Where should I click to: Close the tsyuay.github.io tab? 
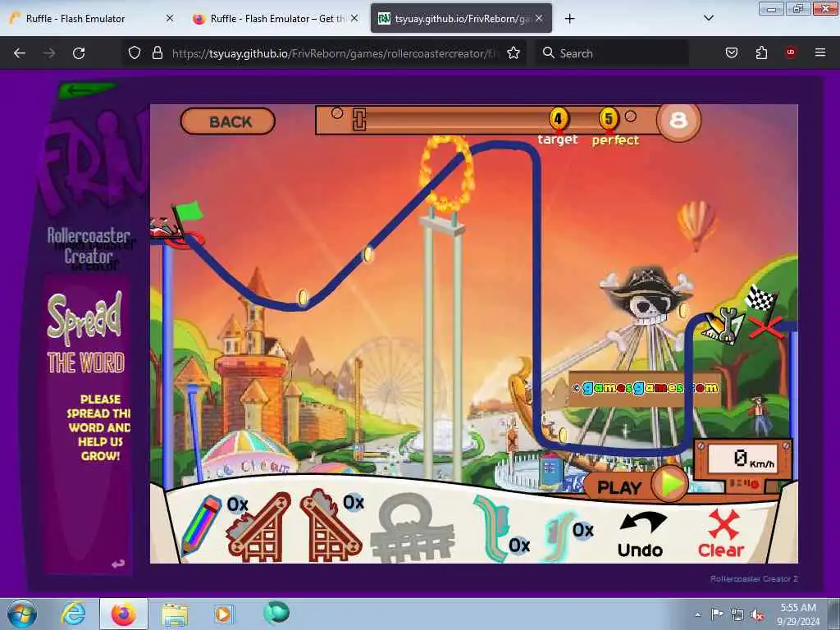[x=539, y=18]
